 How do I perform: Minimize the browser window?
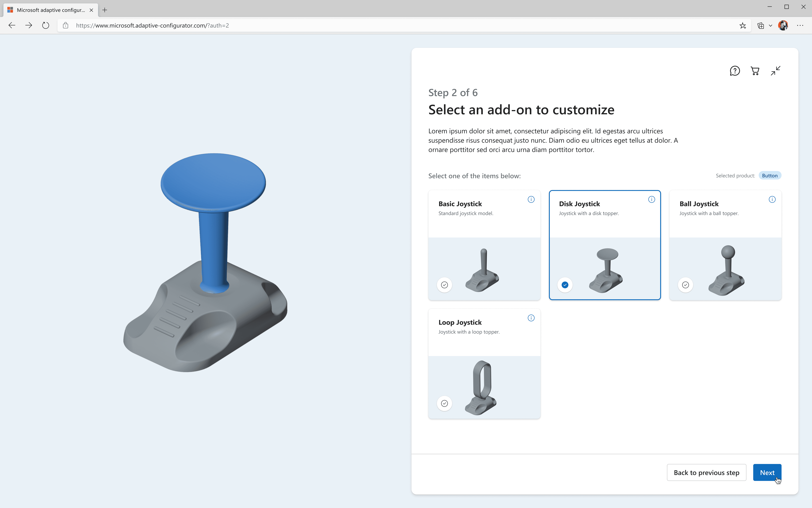770,7
